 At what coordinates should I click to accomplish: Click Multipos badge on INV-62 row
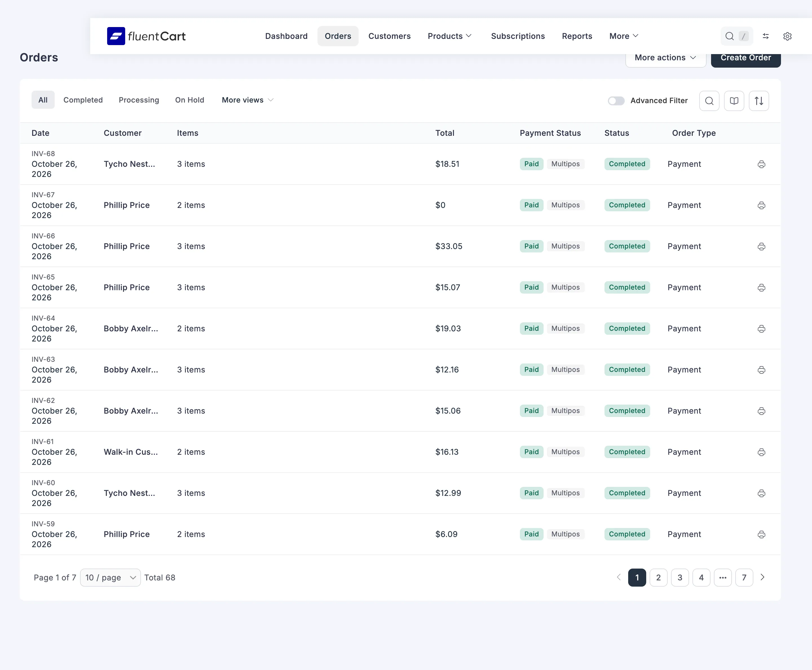point(565,411)
